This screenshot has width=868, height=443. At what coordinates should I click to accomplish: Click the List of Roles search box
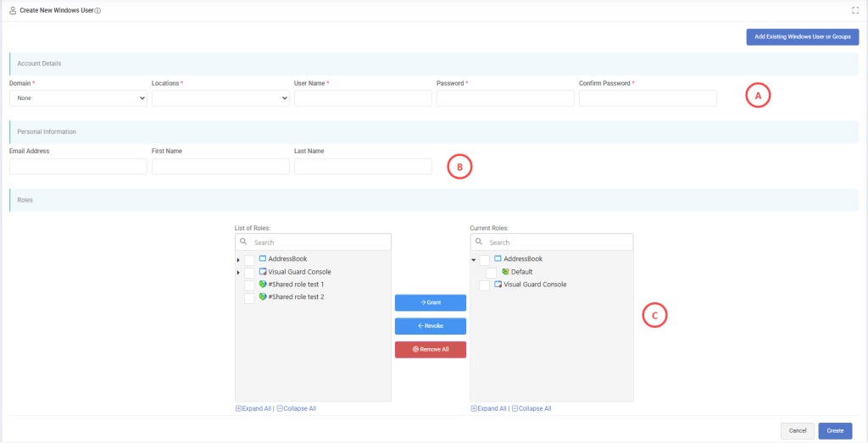[314, 242]
